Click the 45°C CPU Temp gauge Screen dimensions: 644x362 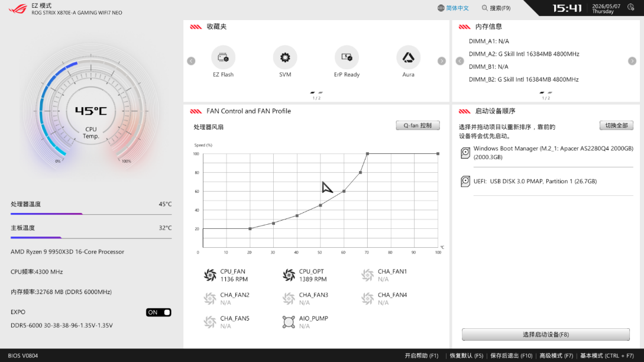coord(90,111)
